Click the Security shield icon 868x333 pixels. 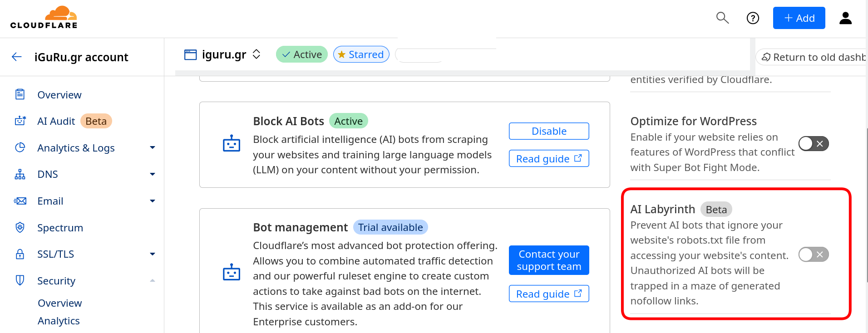20,280
